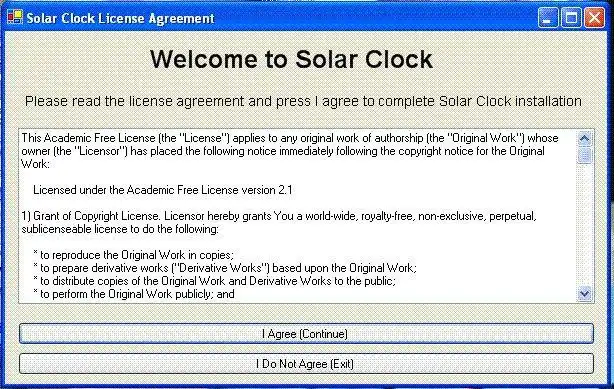This screenshot has height=389, width=614.
Task: Click the license scrollbar thumb
Action: click(x=584, y=155)
